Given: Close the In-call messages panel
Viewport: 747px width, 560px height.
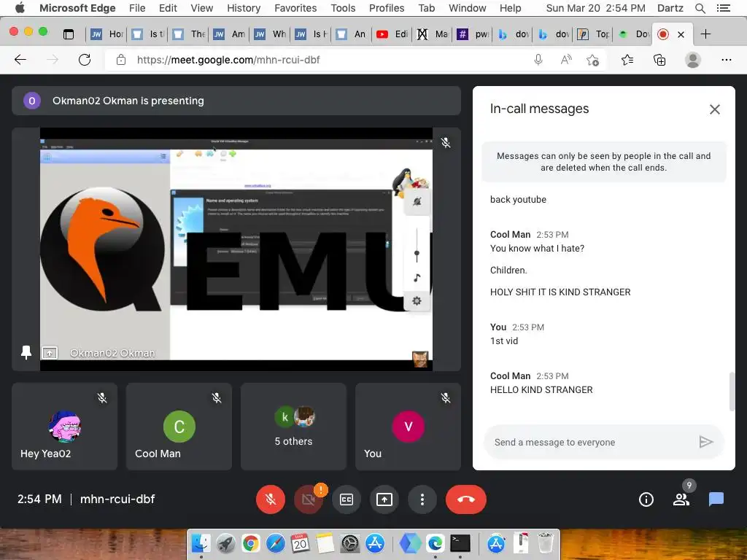Looking at the screenshot, I should [x=715, y=109].
